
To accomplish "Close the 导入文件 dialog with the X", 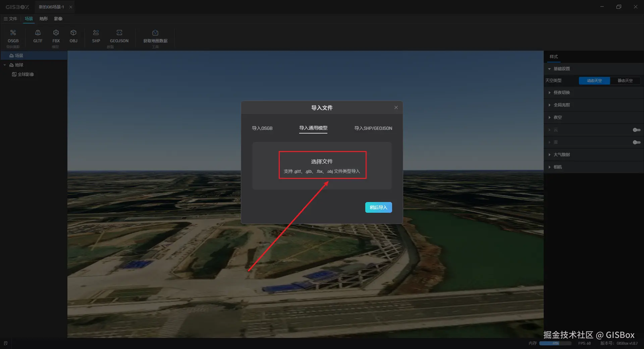I will pyautogui.click(x=396, y=107).
